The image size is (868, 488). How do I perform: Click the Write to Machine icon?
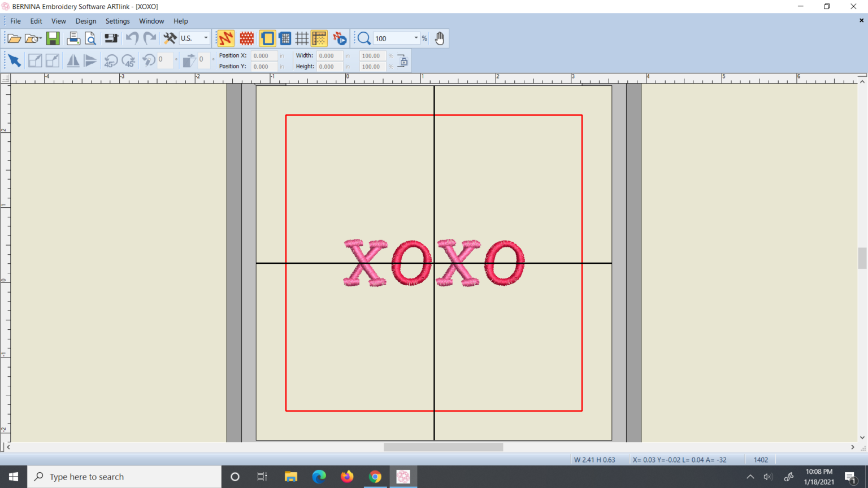click(111, 38)
